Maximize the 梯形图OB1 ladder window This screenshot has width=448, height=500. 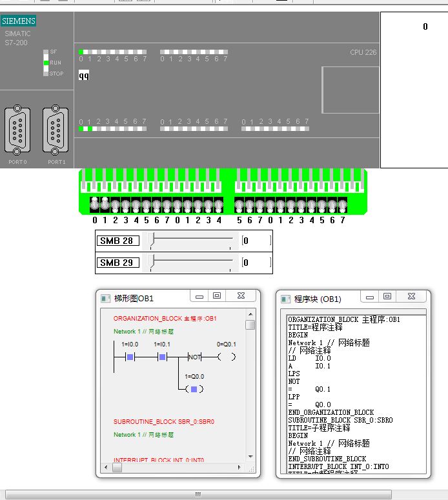coord(217,295)
